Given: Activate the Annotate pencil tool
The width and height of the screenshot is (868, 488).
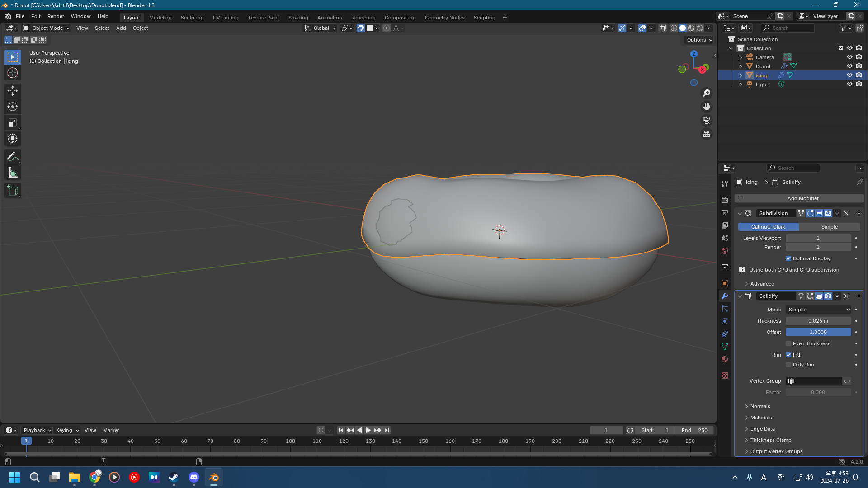Looking at the screenshot, I should [13, 157].
